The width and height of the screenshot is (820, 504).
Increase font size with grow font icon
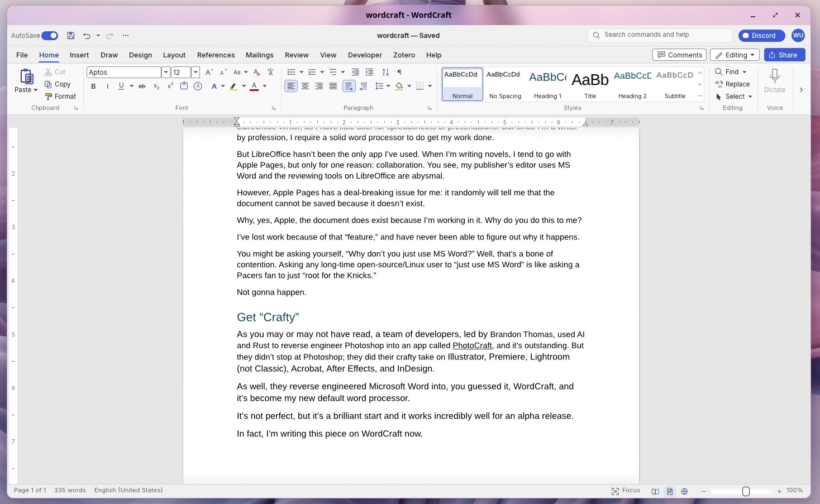click(209, 72)
